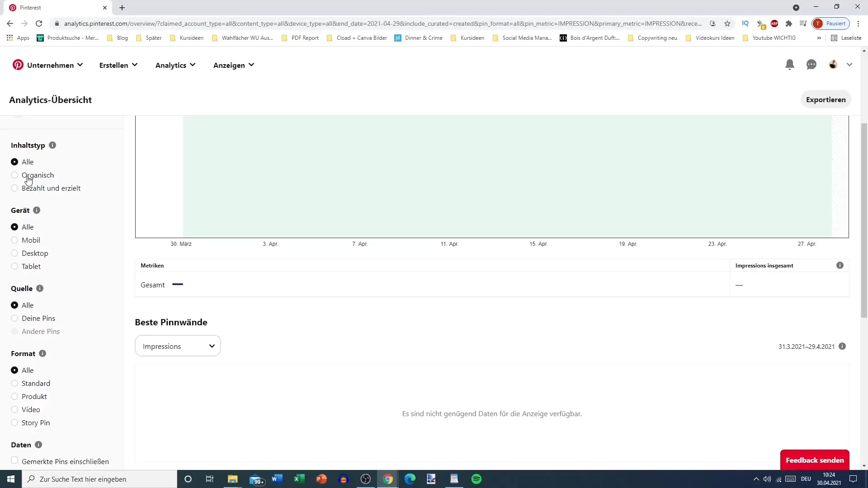This screenshot has height=488, width=868.
Task: Click the Gesamt metrics row
Action: coord(153,285)
